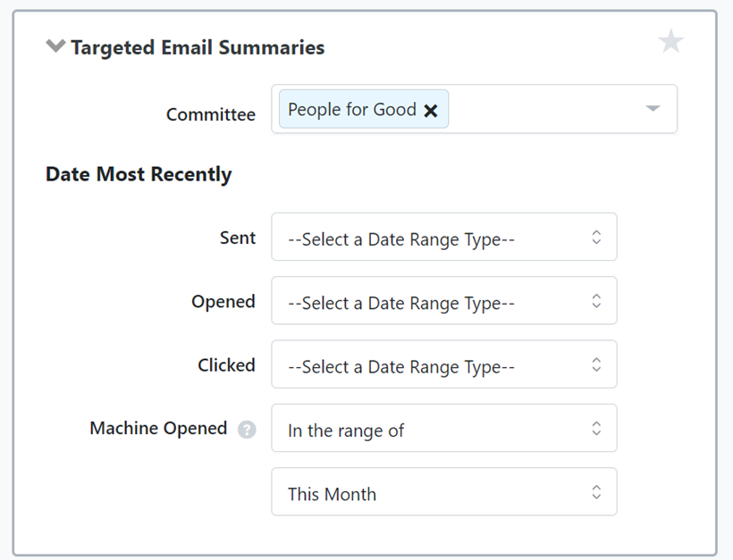Open the Opened date range type dropdown
This screenshot has height=560, width=733.
click(444, 301)
